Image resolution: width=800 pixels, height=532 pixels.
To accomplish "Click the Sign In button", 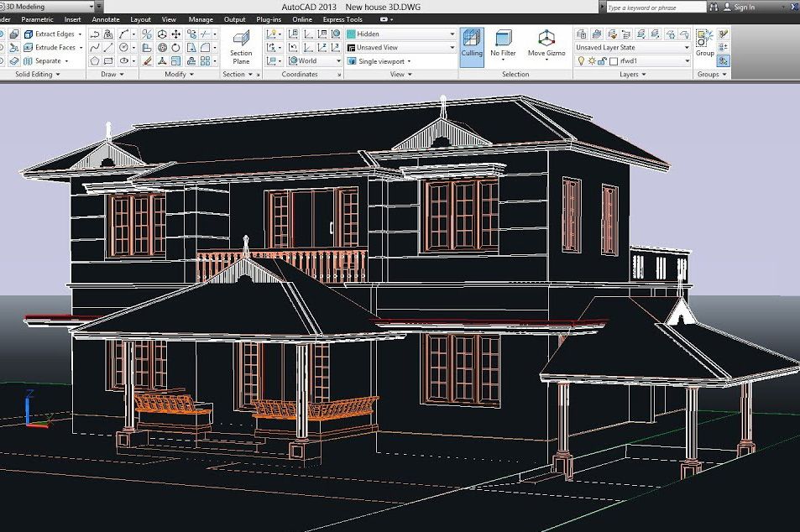I will [744, 7].
